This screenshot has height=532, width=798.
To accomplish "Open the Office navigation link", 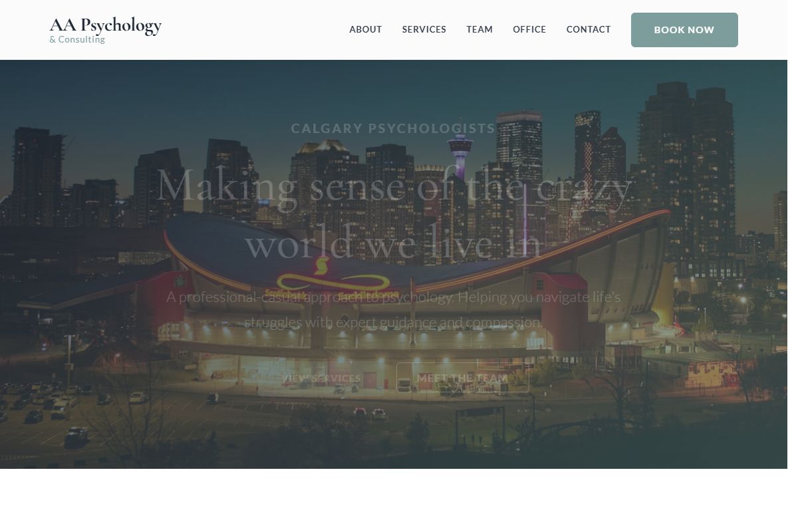I will [x=529, y=29].
